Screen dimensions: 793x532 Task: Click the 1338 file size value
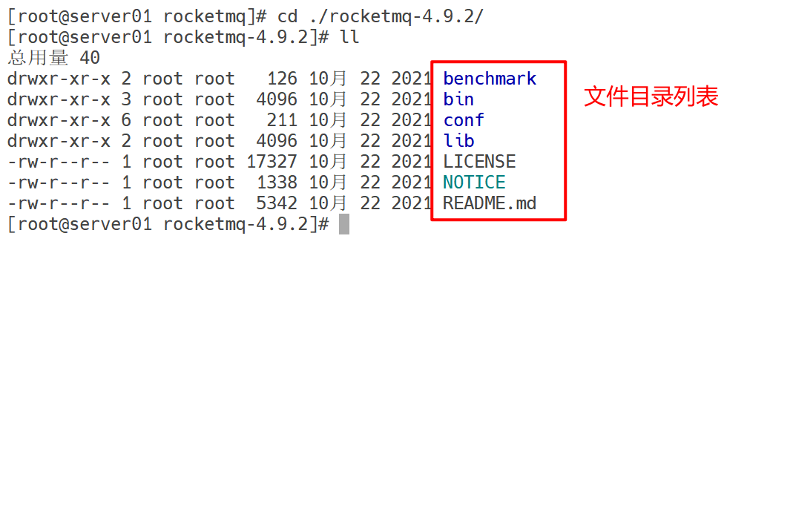coord(277,183)
